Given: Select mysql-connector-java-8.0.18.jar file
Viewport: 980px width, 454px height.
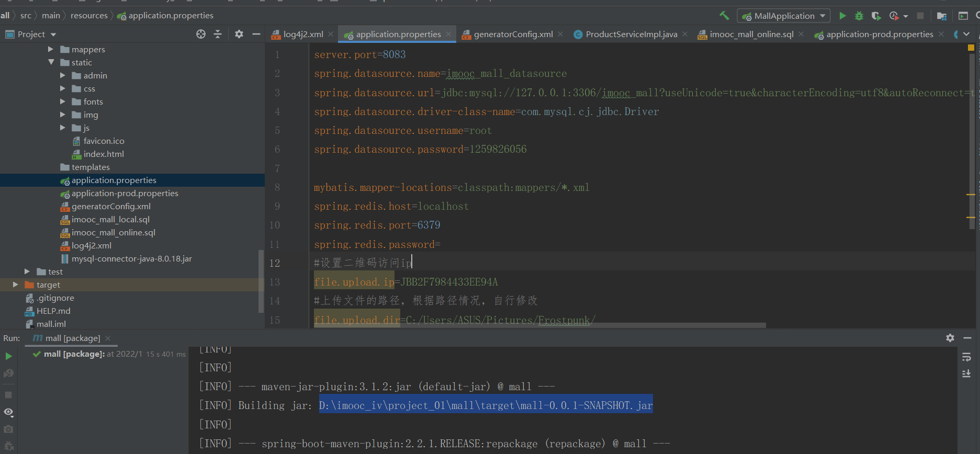Looking at the screenshot, I should pos(126,258).
